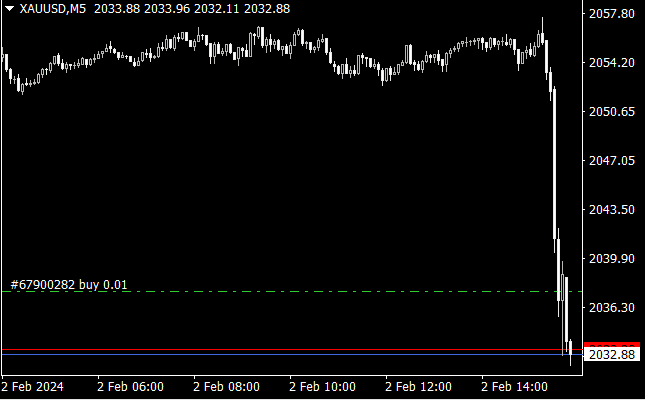Click the XAUUSD,M5 symbol title
Viewport: 645px width, 400px height.
53,9
